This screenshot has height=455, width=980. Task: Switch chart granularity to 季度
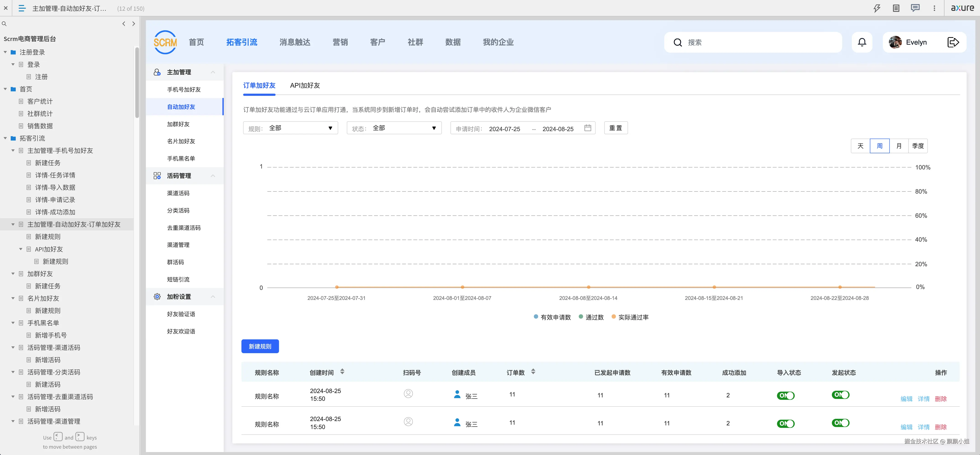coord(918,146)
